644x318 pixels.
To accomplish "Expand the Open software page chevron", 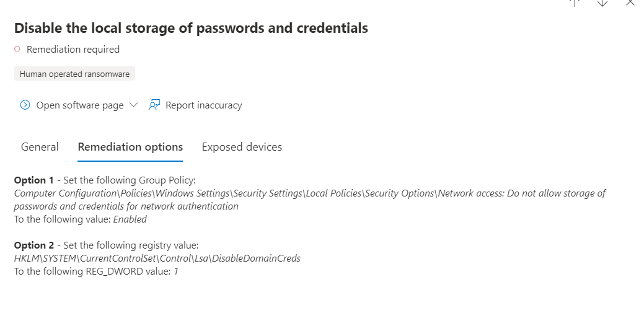I will pyautogui.click(x=133, y=105).
